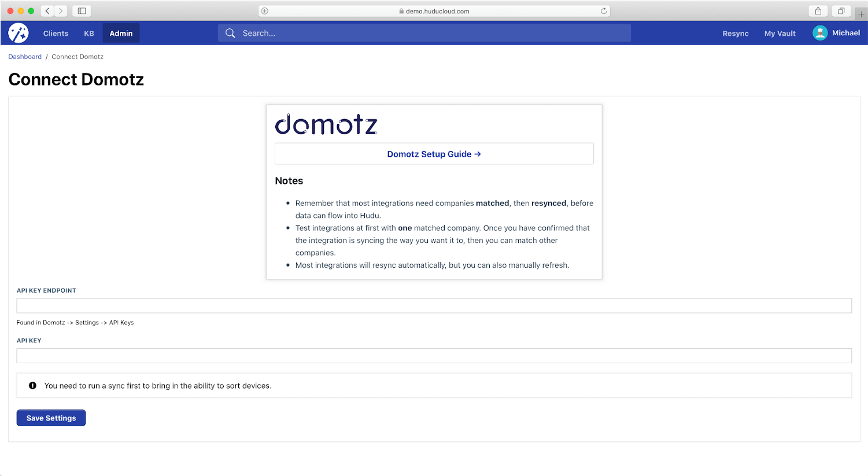Screen dimensions: 868x476
Task: Click the Search box
Action: pos(424,33)
